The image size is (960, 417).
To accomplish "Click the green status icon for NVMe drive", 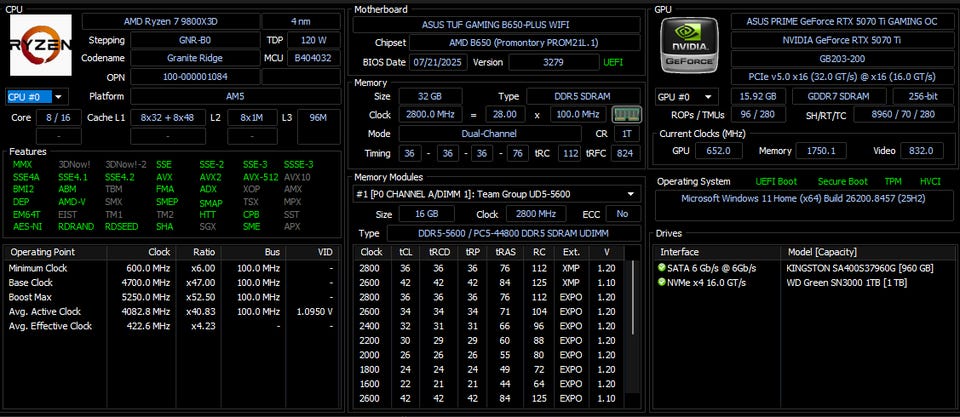I will (661, 283).
